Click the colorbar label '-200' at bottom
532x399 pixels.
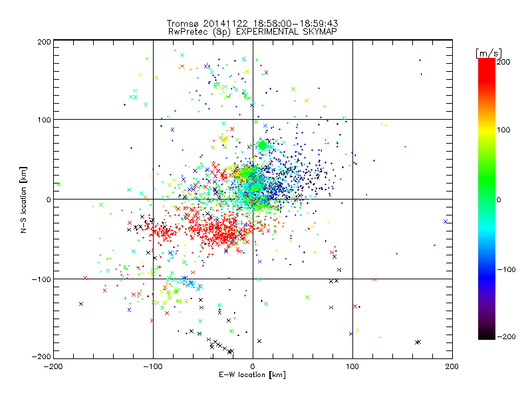tap(506, 336)
